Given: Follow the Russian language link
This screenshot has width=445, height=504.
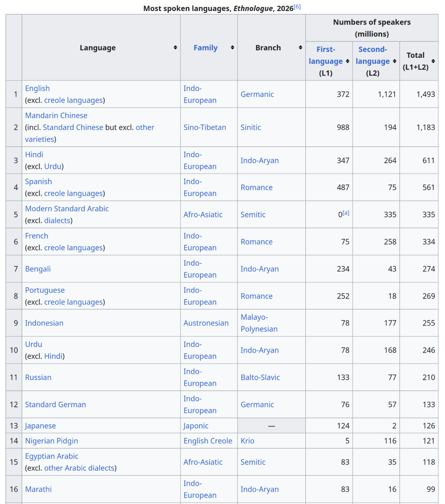Looking at the screenshot, I should pos(38,377).
